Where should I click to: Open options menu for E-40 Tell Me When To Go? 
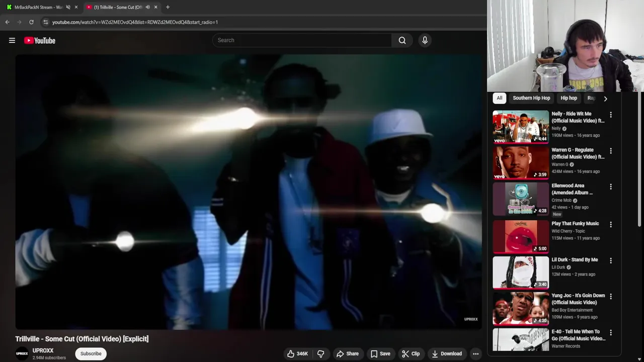[611, 332]
